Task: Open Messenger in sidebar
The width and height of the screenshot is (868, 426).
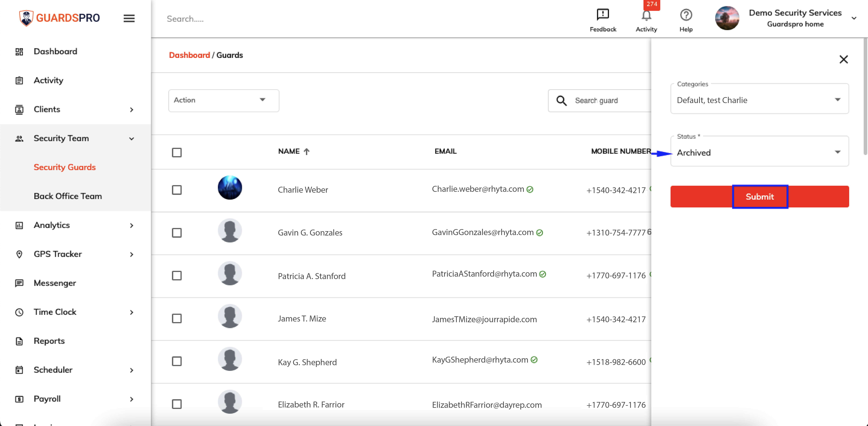Action: coord(55,283)
